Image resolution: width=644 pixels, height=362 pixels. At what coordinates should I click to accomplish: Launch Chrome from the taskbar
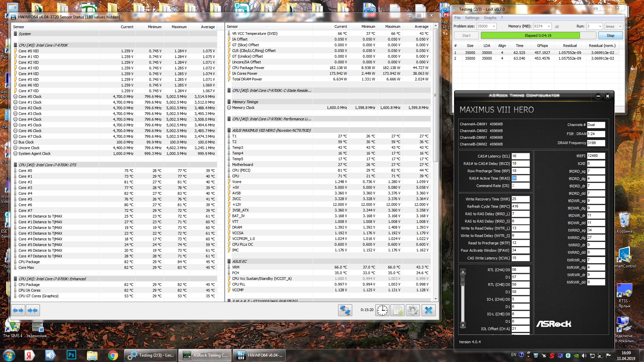tap(113, 355)
